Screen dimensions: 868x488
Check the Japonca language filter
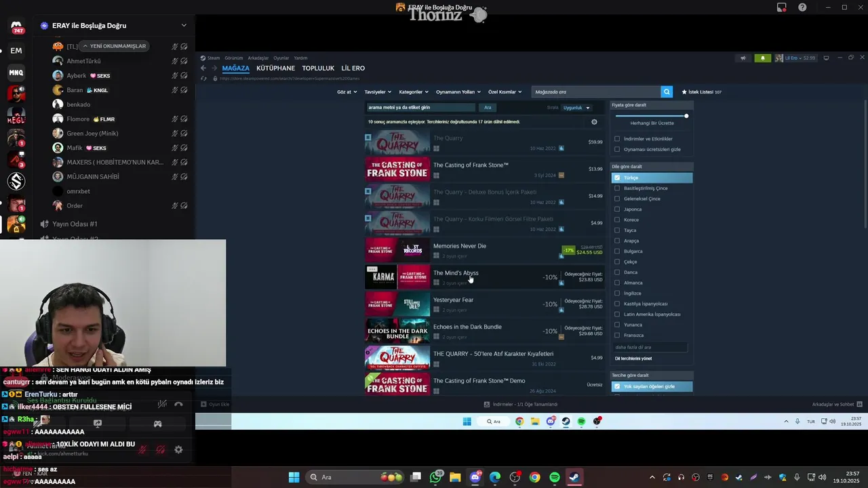(x=617, y=209)
